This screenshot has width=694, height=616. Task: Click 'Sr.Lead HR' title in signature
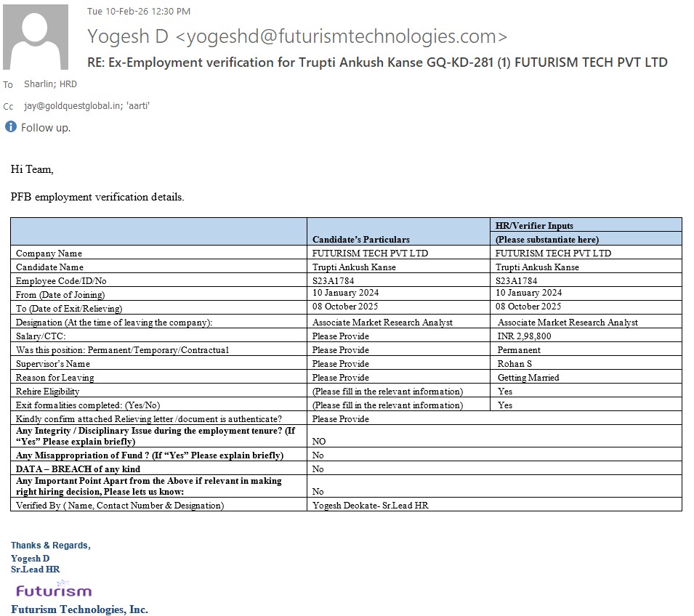tap(36, 569)
